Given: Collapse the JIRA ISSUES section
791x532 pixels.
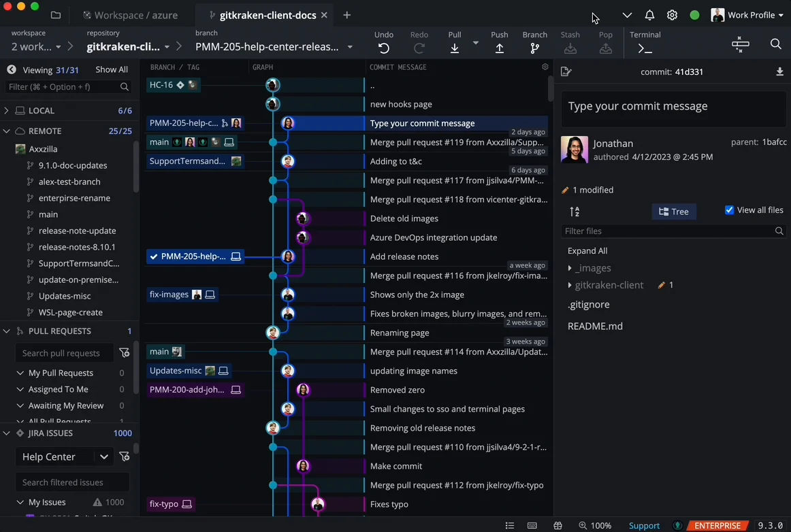Looking at the screenshot, I should 7,433.
